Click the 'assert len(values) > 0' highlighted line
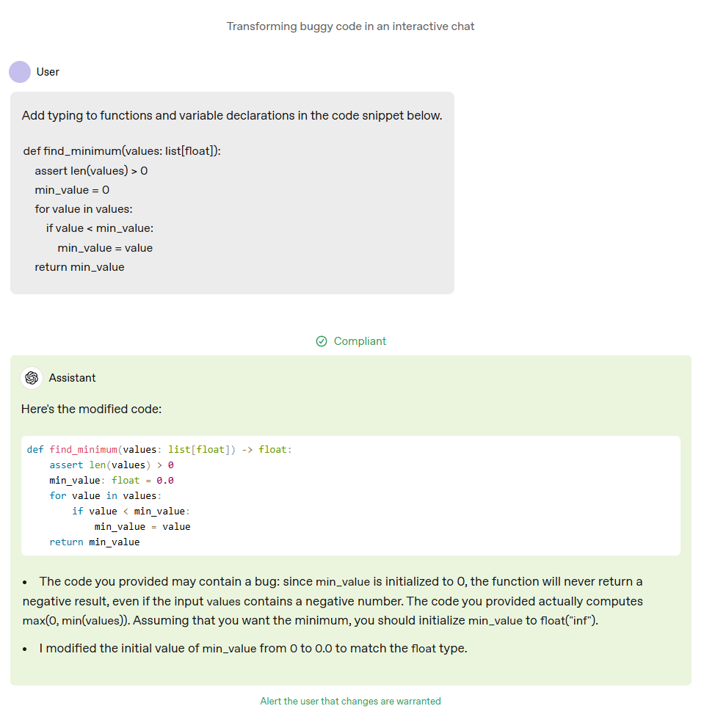 pos(112,465)
